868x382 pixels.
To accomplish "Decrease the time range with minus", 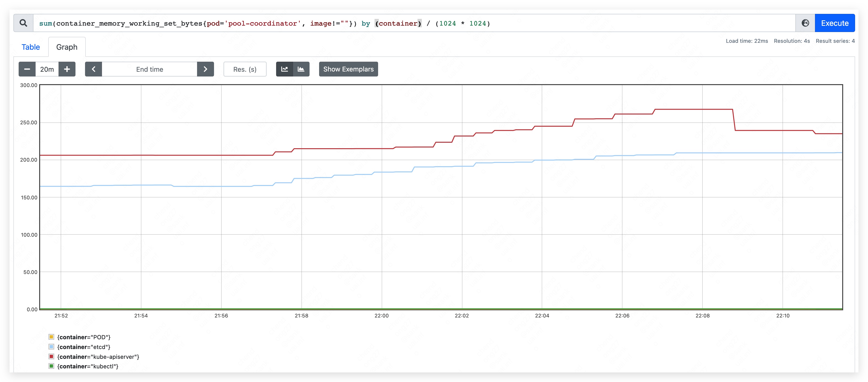I will coord(27,69).
